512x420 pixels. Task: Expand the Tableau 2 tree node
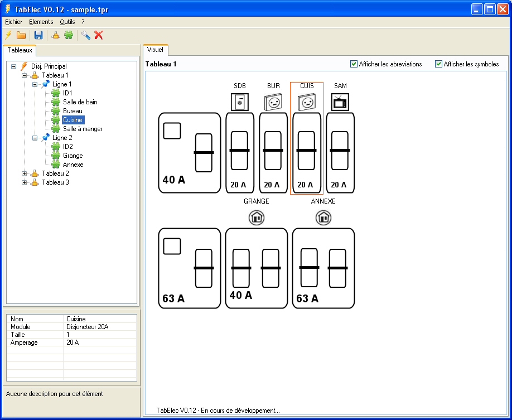[24, 173]
